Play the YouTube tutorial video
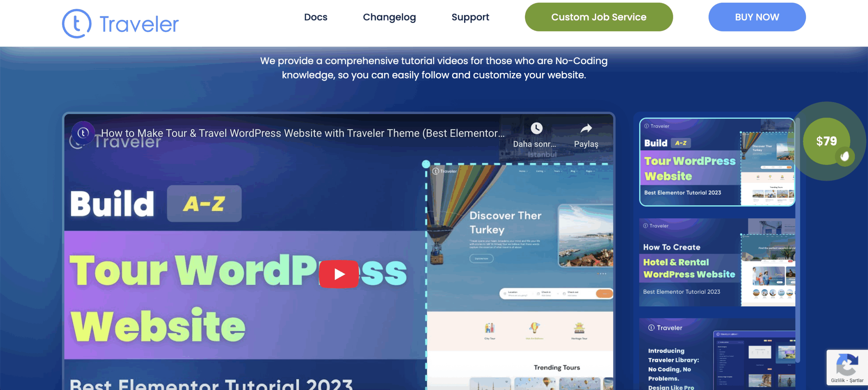 [339, 274]
